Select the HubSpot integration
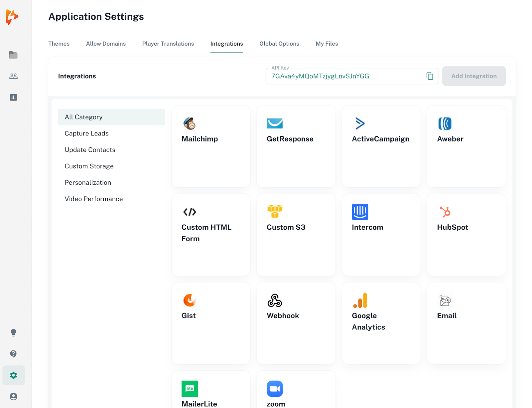 [466, 235]
